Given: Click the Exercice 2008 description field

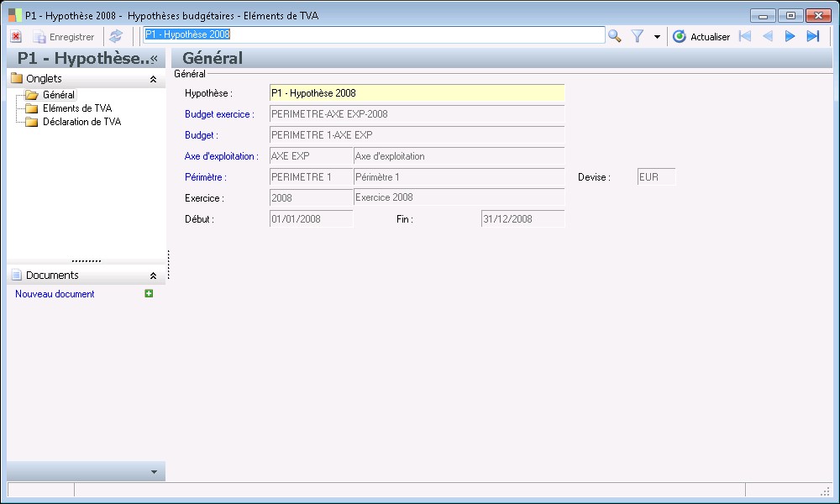Looking at the screenshot, I should coord(459,197).
